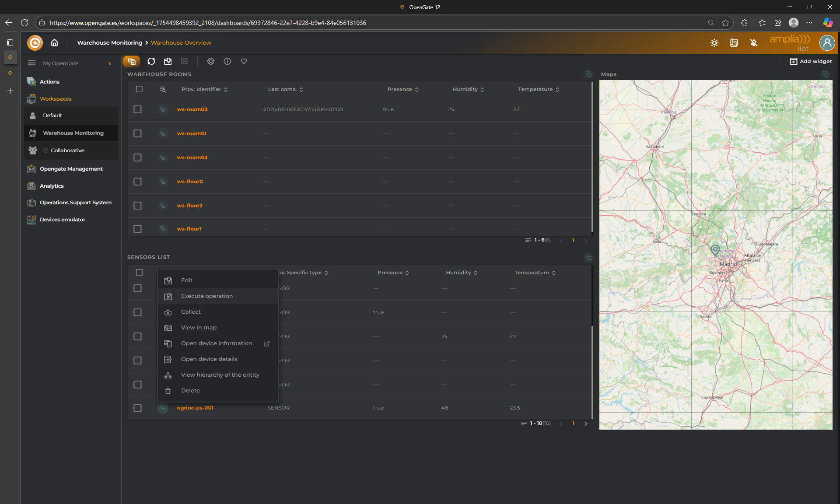Click the Add widget button
The height and width of the screenshot is (504, 840).
pos(811,61)
